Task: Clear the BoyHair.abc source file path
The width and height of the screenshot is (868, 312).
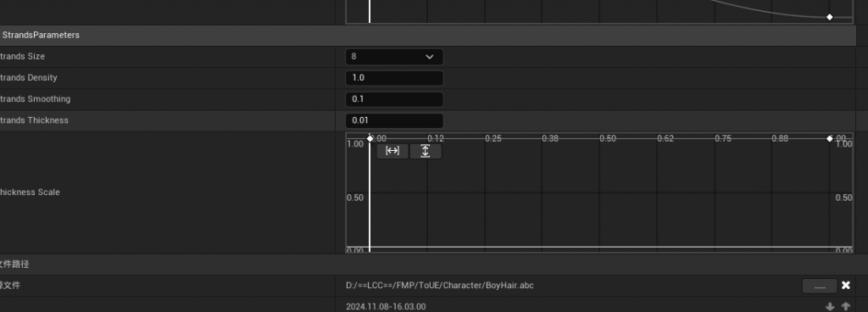Action: coord(846,286)
